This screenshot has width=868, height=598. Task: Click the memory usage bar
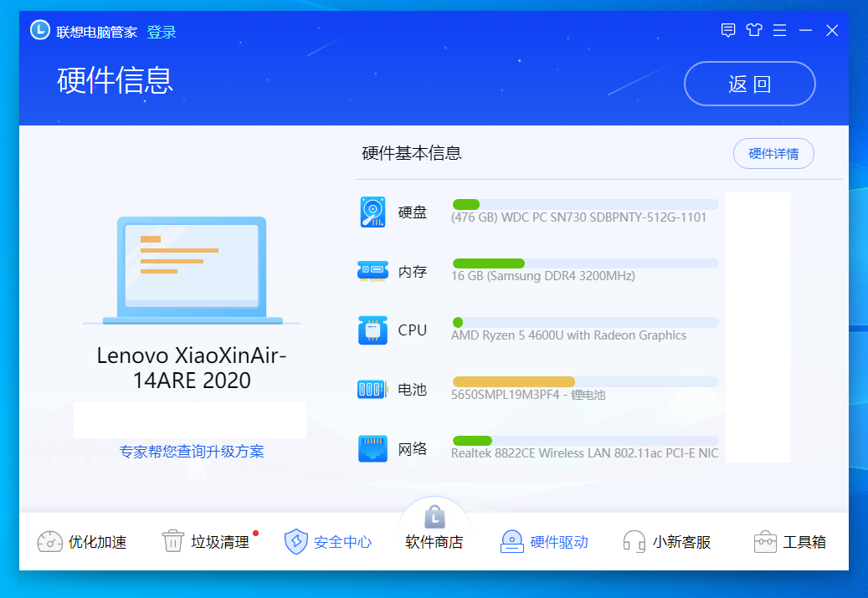585,263
